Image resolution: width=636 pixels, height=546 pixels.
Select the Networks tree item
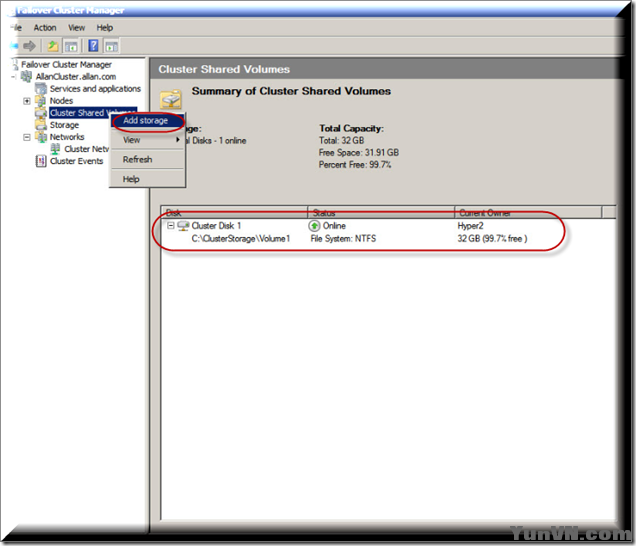(67, 137)
